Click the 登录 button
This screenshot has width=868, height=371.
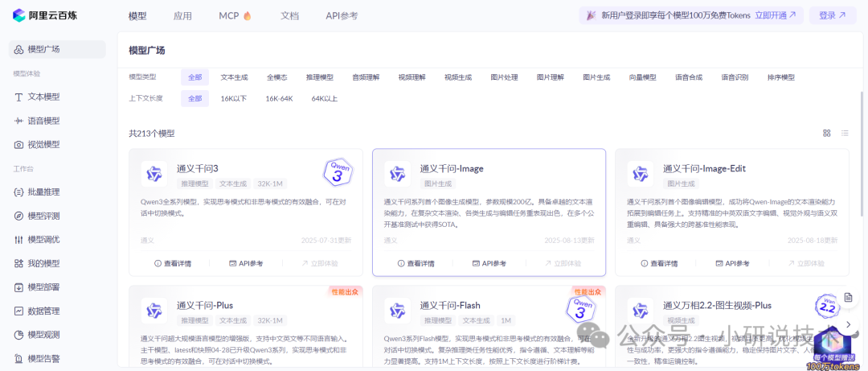click(x=833, y=15)
